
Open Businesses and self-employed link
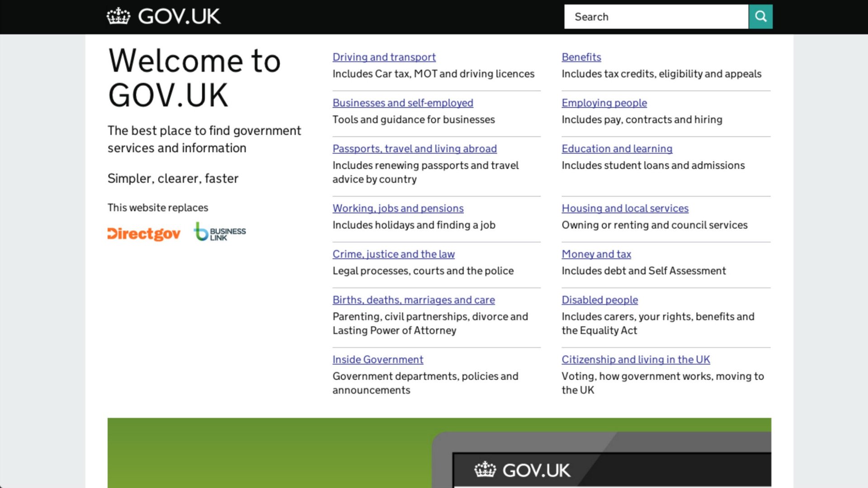[403, 103]
